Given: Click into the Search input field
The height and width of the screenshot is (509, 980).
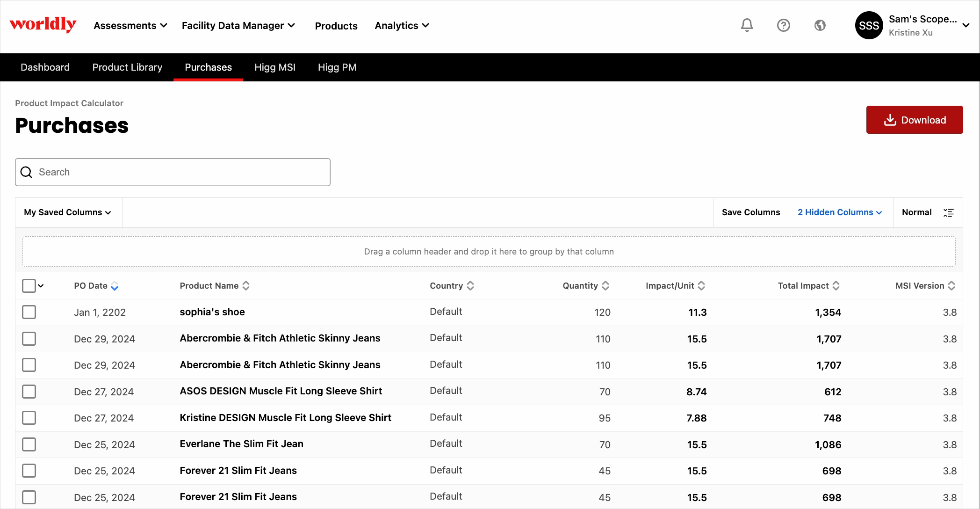Looking at the screenshot, I should tap(173, 172).
